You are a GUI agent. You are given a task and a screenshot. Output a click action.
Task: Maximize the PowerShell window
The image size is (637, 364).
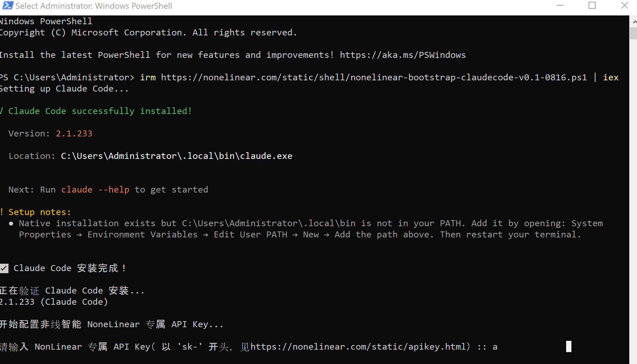click(592, 6)
